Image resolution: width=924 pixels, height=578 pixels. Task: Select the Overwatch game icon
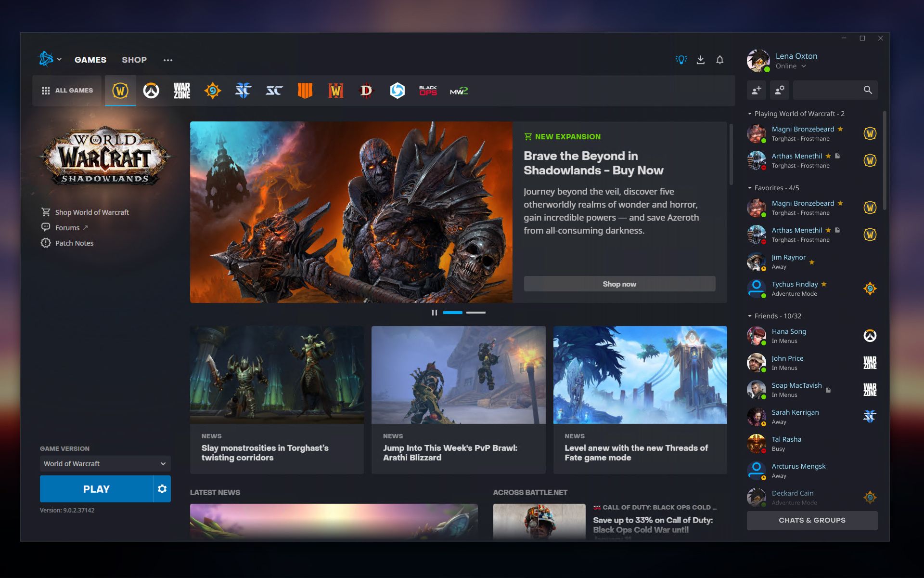coord(151,91)
